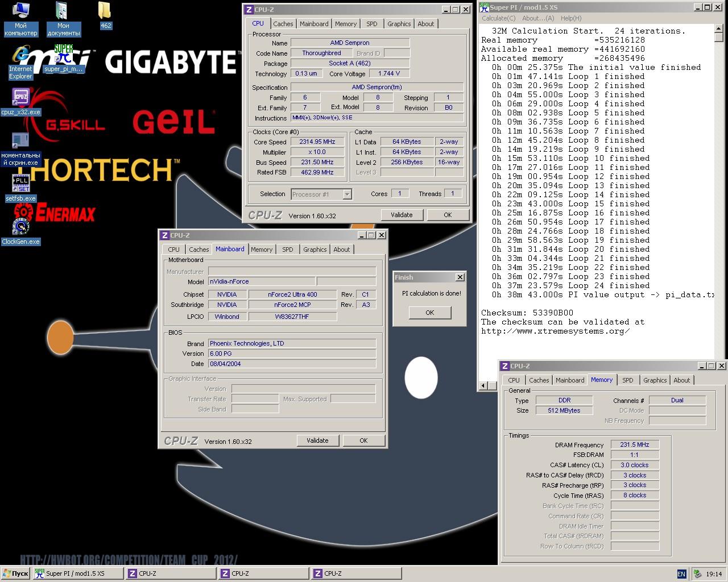Click EN language indicator in tray
This screenshot has width=728, height=582.
[681, 574]
